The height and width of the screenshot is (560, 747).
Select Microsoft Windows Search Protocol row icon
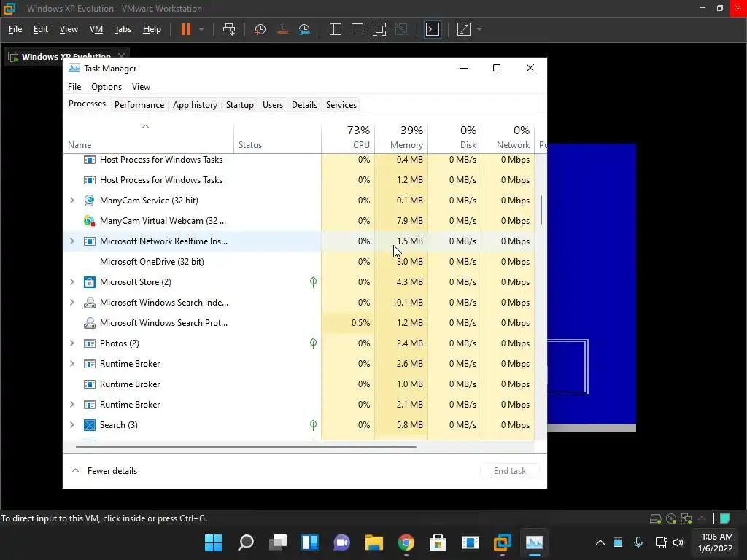pos(89,323)
